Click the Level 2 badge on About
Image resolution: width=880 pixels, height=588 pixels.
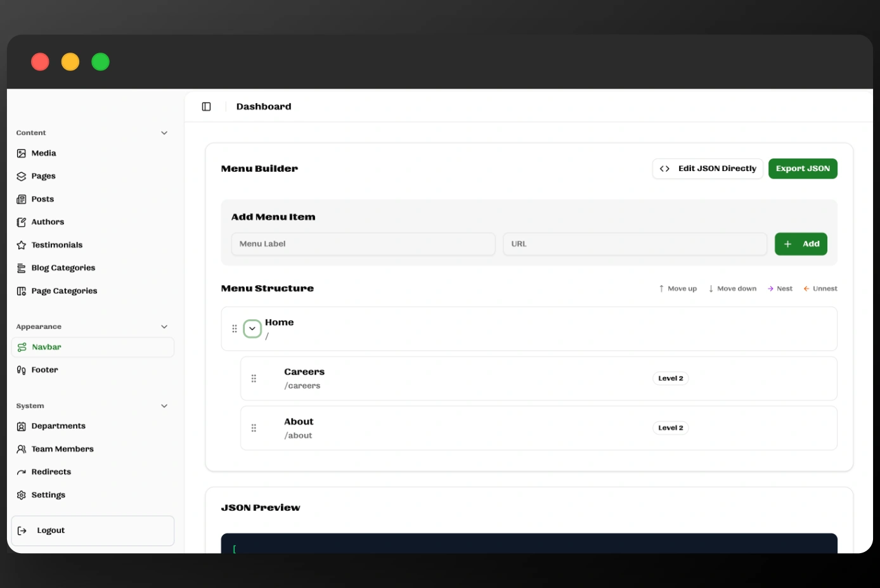point(671,428)
